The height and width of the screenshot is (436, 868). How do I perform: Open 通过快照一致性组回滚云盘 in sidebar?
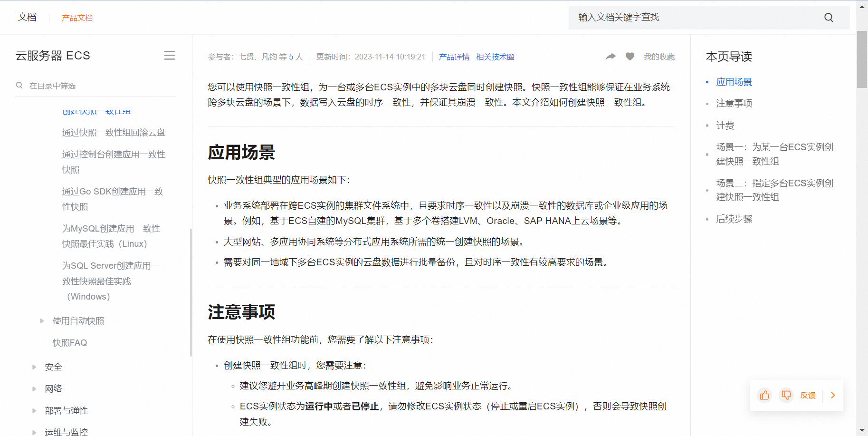pos(114,133)
